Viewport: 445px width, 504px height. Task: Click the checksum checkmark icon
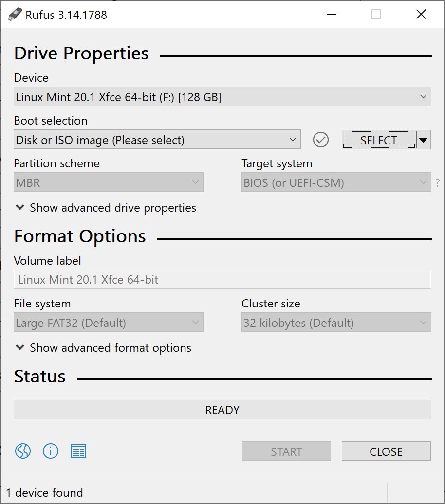click(321, 140)
